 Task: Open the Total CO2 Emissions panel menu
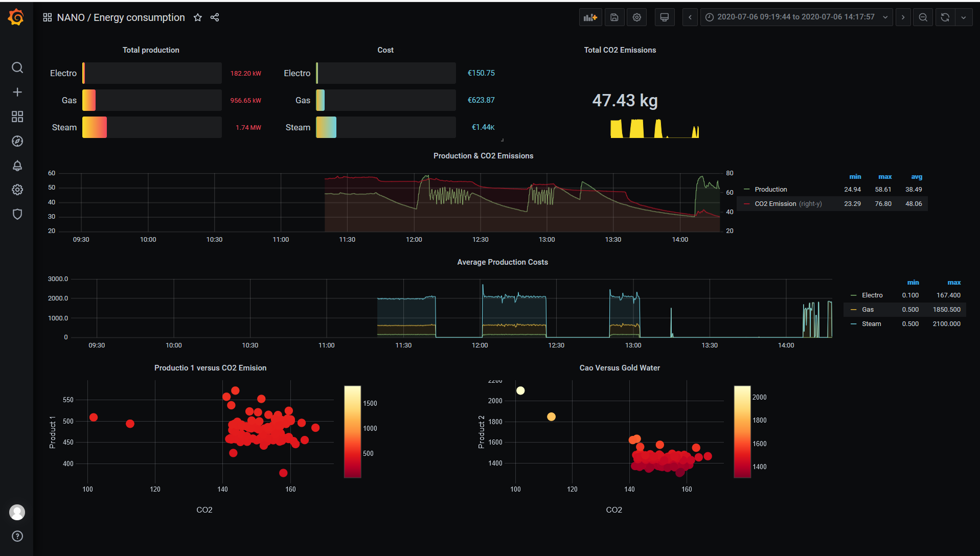pos(620,50)
